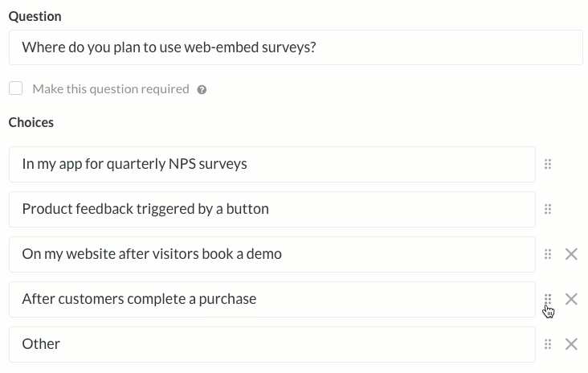The height and width of the screenshot is (373, 588).
Task: Click into the question text field
Action: click(296, 47)
